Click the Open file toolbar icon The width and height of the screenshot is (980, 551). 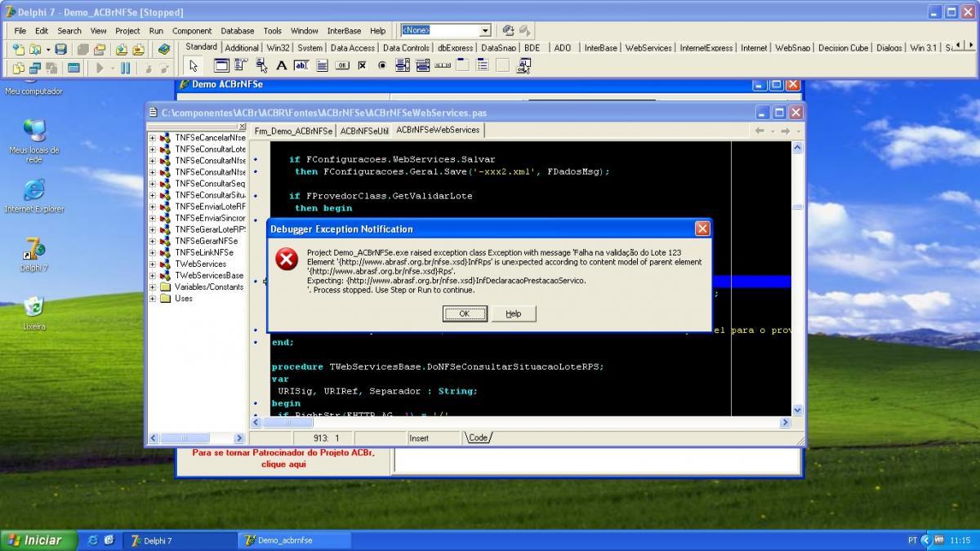pyautogui.click(x=34, y=49)
